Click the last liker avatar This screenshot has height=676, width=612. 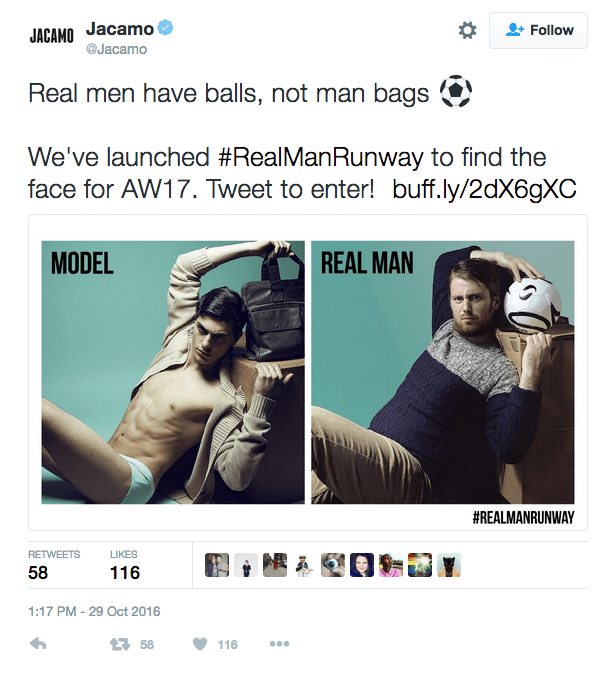pos(449,565)
